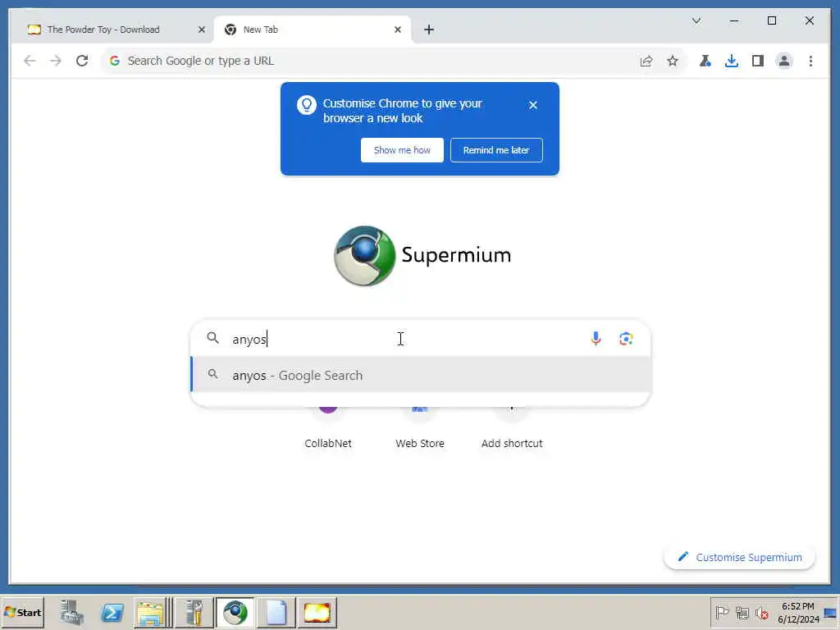Select the Supermium taskbar button
Screen dimensions: 840x630
point(235,612)
